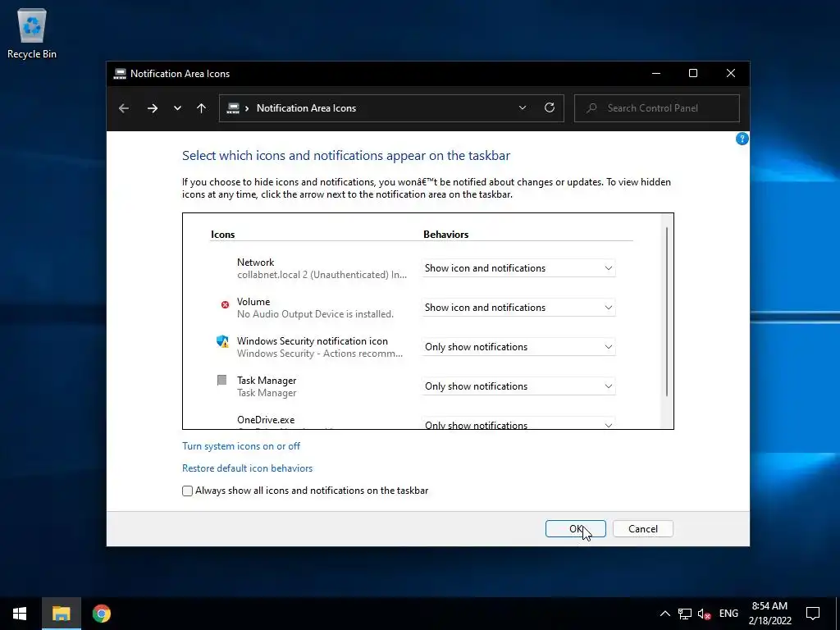
Task: Click the Icons column header
Action: click(223, 235)
